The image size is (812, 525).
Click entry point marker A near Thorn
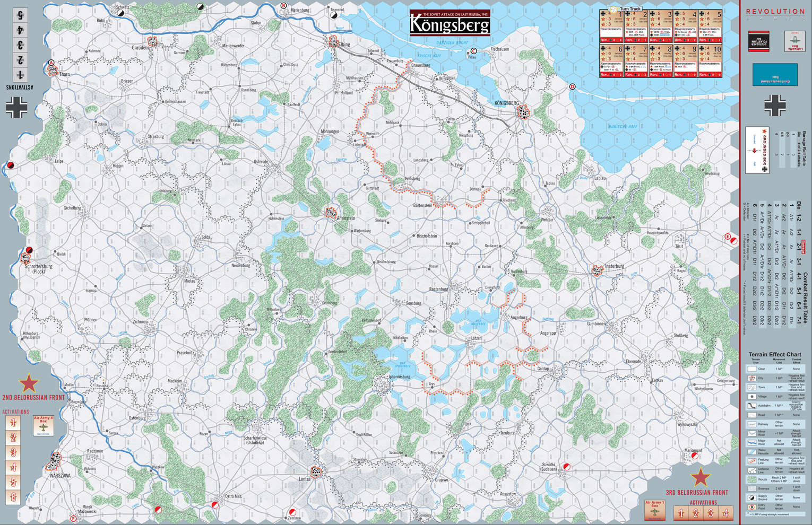click(51, 63)
